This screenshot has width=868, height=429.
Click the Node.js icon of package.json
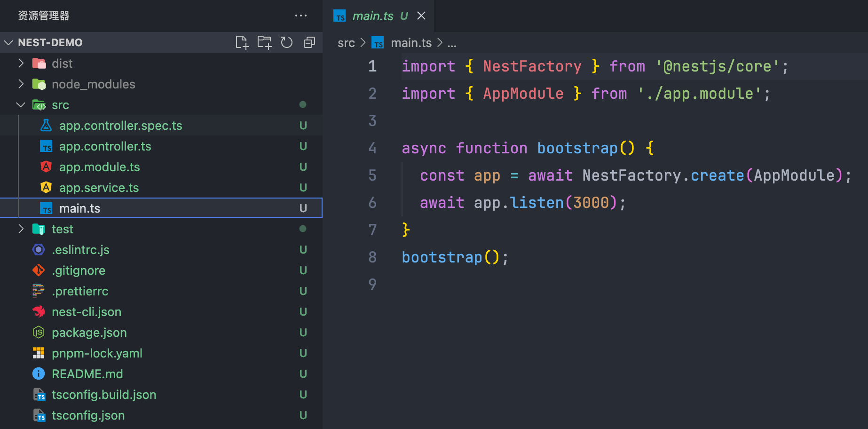(x=39, y=332)
